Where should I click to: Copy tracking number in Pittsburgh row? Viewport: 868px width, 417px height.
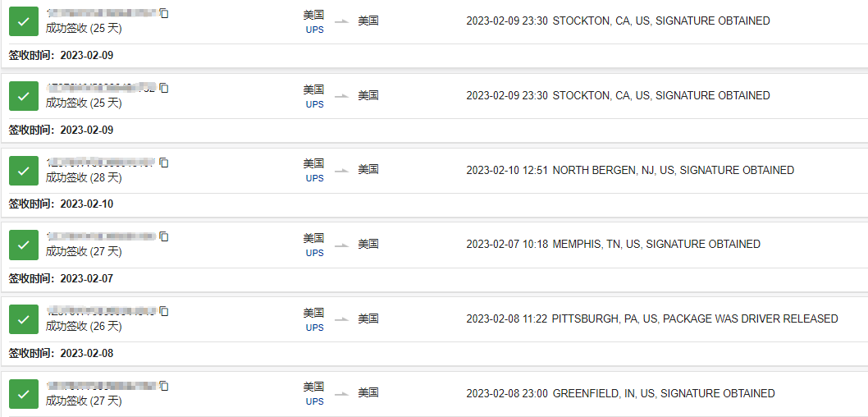164,311
